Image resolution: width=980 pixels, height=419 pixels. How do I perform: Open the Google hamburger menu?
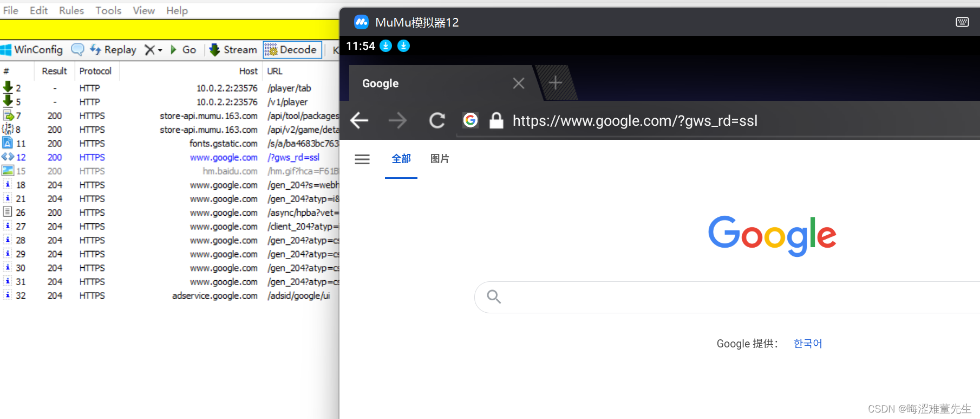[x=362, y=159]
